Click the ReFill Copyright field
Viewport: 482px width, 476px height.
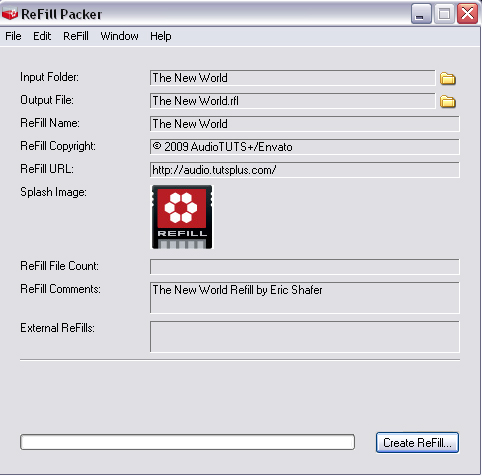click(x=305, y=147)
